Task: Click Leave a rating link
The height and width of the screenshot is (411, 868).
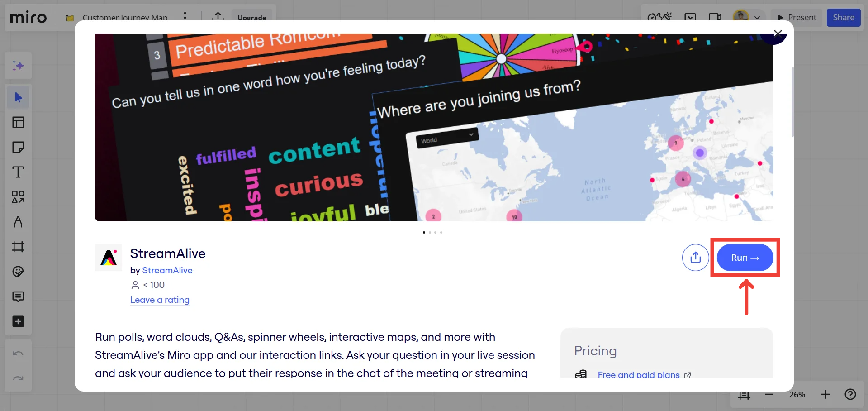Action: (160, 300)
